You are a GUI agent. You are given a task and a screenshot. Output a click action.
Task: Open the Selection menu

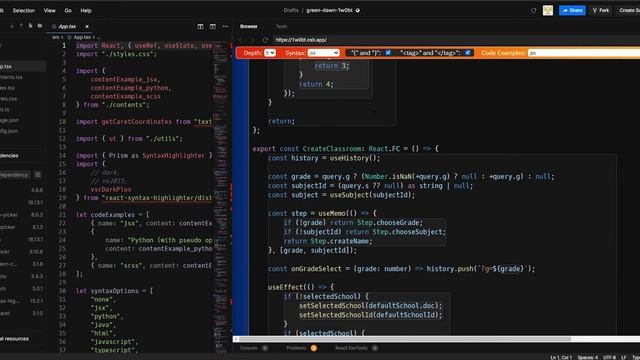pos(24,11)
